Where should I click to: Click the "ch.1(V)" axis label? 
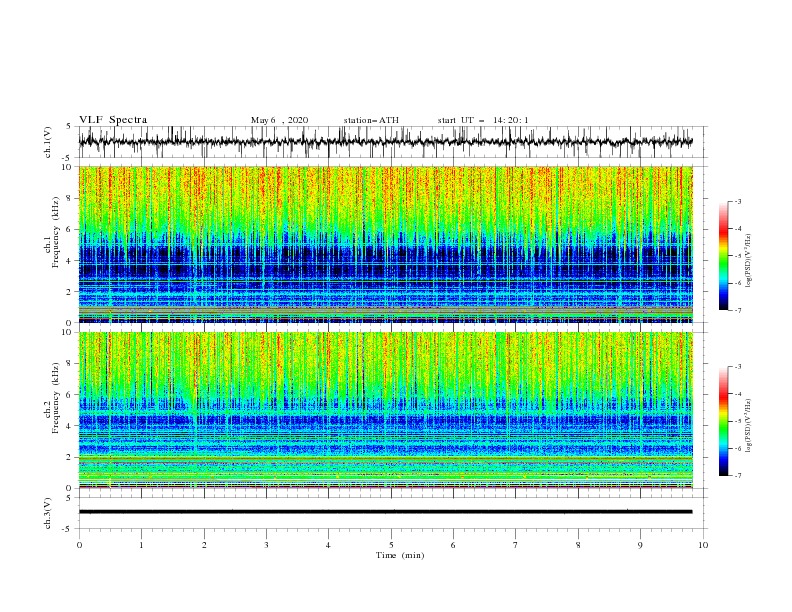pyautogui.click(x=48, y=142)
